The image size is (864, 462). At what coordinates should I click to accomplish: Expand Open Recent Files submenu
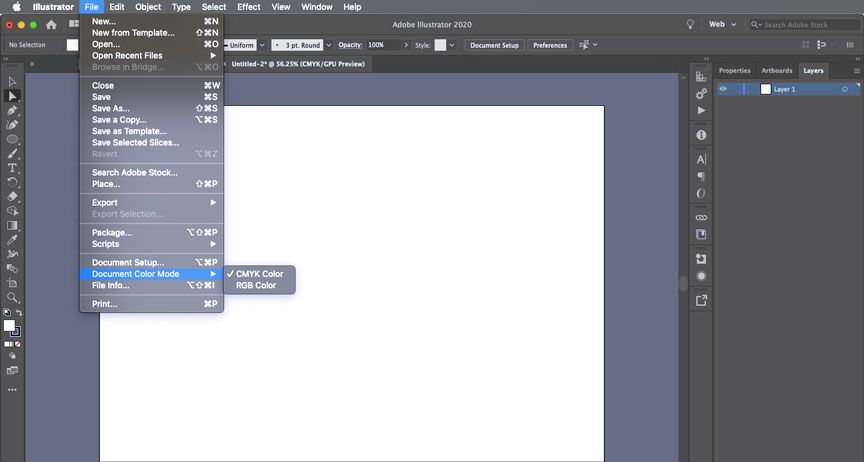point(152,55)
